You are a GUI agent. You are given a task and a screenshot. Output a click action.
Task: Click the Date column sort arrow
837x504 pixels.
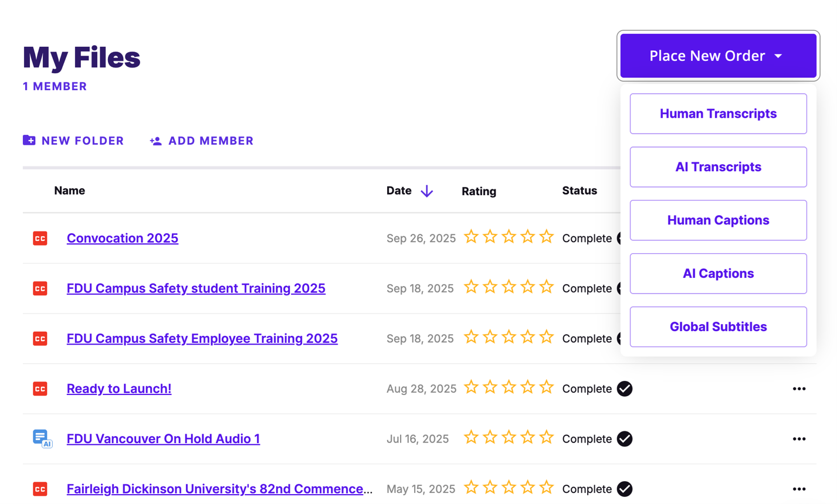[x=426, y=190]
